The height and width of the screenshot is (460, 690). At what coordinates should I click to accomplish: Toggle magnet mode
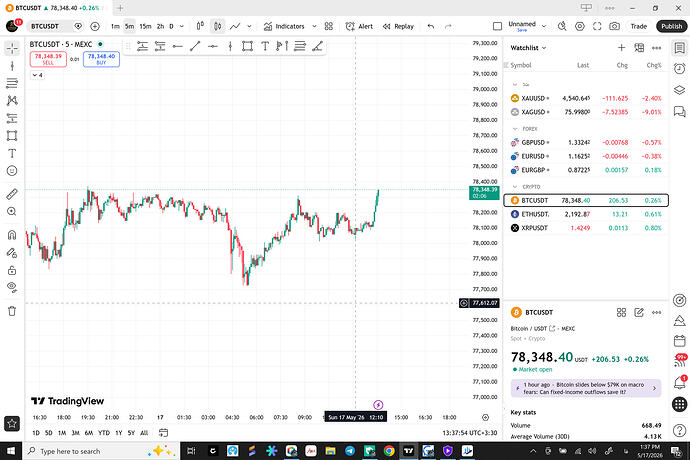point(12,235)
